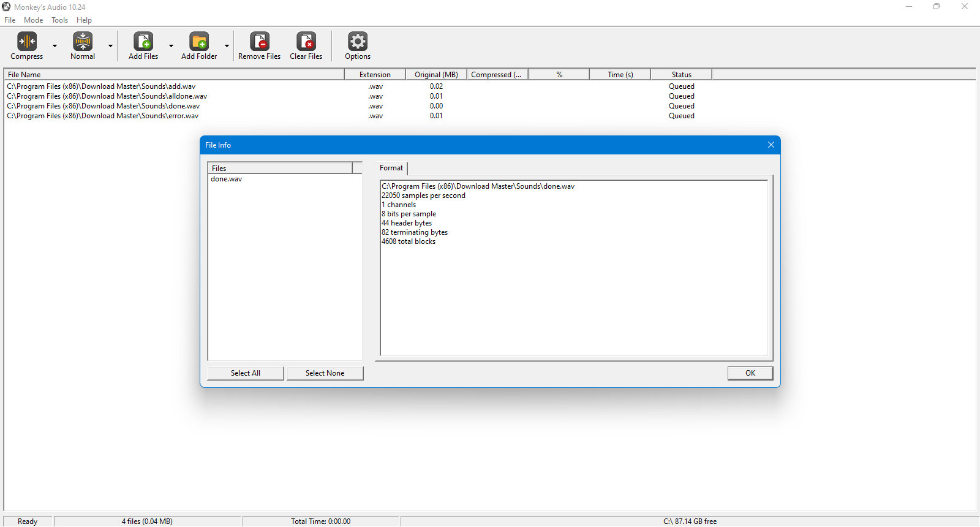Switch to the Format tab
Viewport: 980px width, 527px height.
coord(391,168)
